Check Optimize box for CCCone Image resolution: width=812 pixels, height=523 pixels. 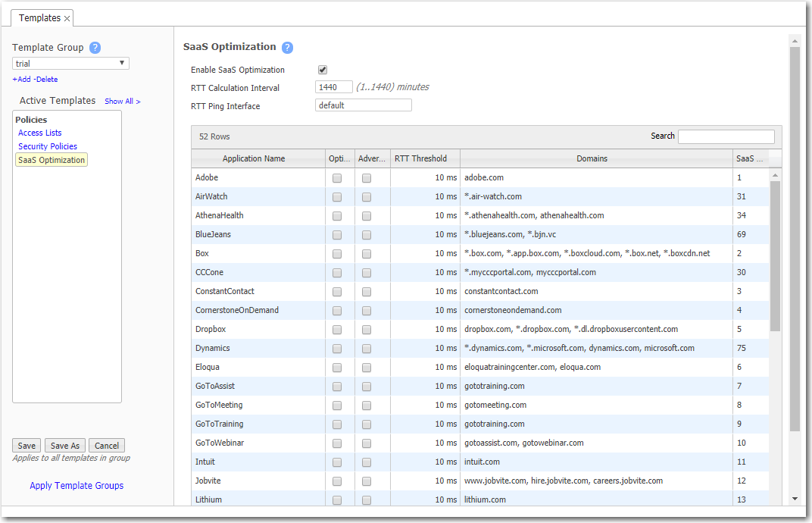tap(337, 273)
